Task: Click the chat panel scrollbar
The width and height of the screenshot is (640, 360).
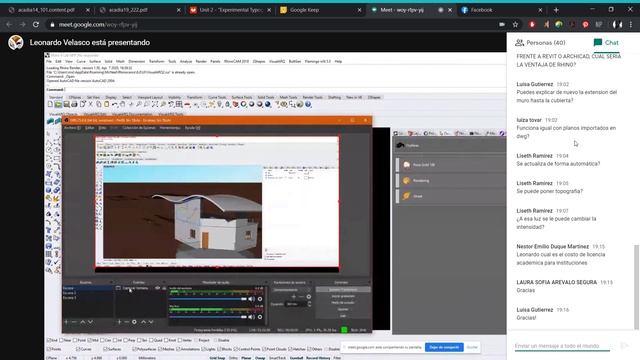Action: click(x=636, y=286)
